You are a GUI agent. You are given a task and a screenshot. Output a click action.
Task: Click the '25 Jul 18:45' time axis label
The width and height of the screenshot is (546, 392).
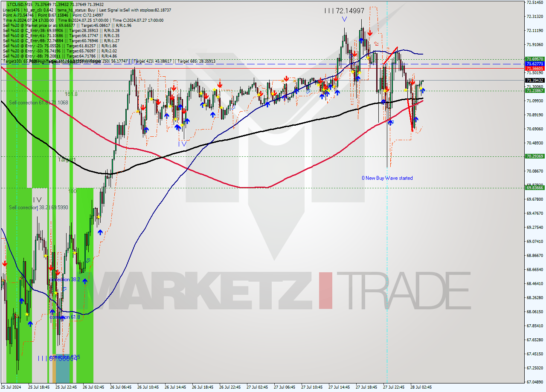coord(38,387)
